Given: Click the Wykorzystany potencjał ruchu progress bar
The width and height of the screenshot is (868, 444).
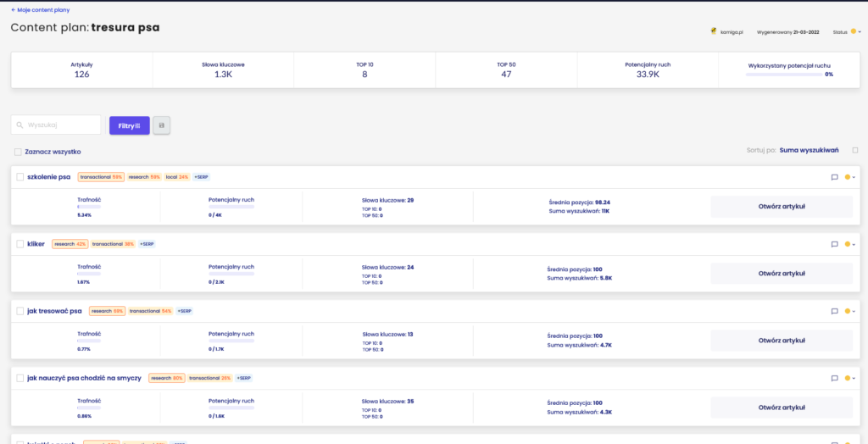Looking at the screenshot, I should coord(783,75).
